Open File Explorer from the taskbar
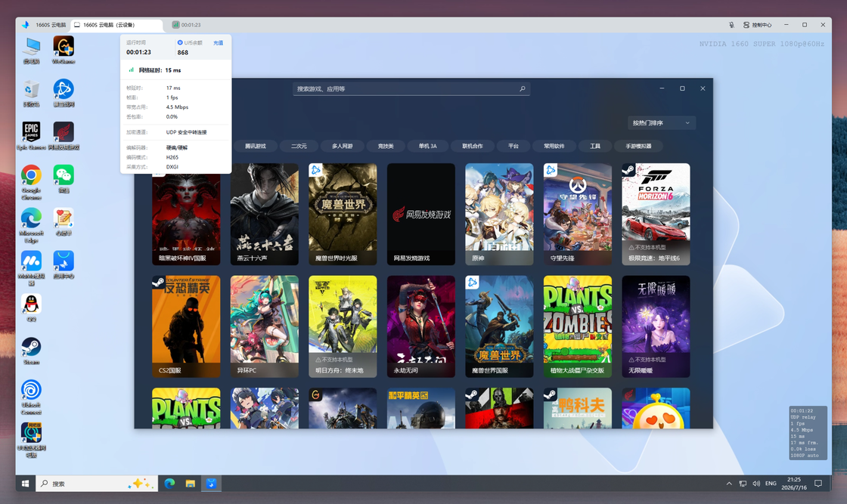Screen dimensions: 847x504 point(190,484)
